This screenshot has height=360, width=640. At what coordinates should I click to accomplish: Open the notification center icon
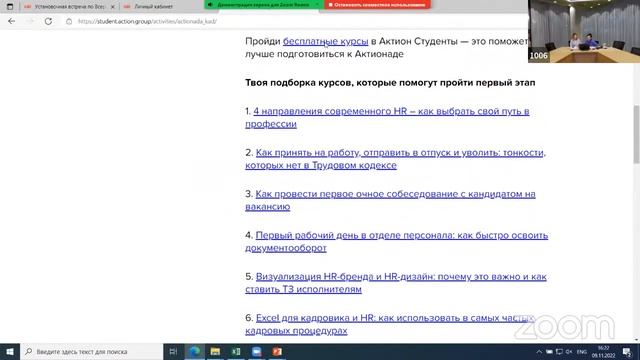[627, 351]
